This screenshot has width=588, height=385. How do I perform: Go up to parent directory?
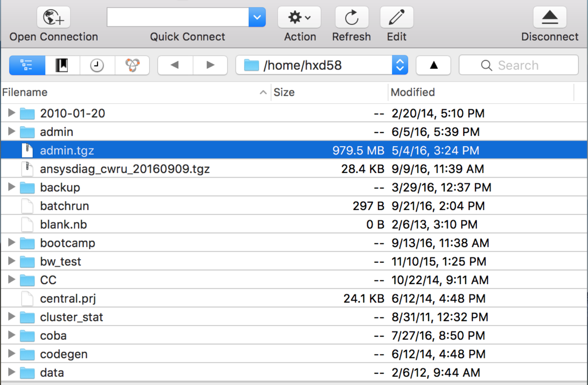434,65
